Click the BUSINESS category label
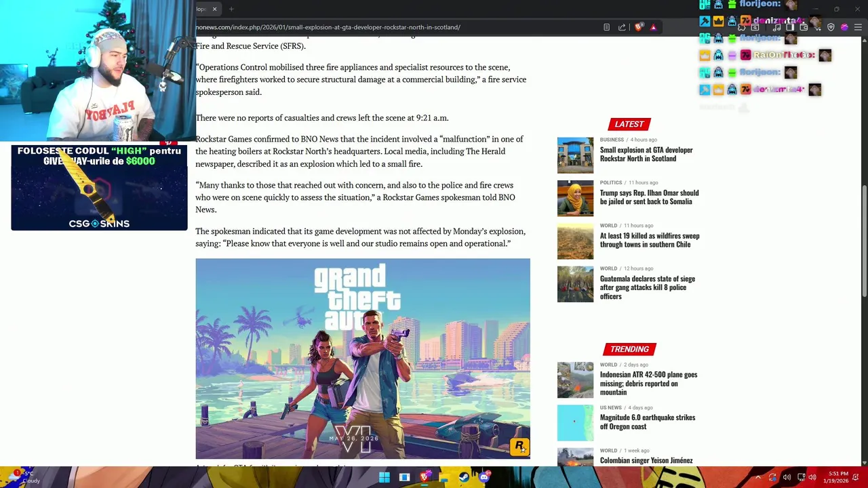The image size is (868, 488). pyautogui.click(x=612, y=140)
